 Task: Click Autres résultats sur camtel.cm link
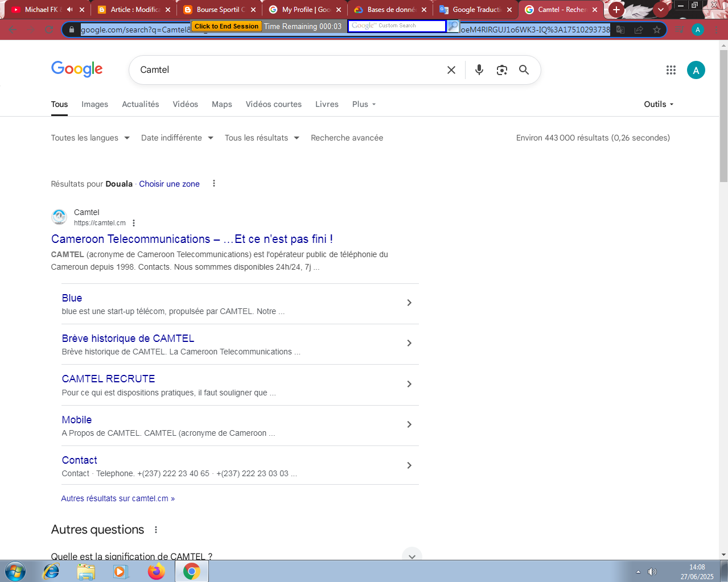(x=118, y=498)
